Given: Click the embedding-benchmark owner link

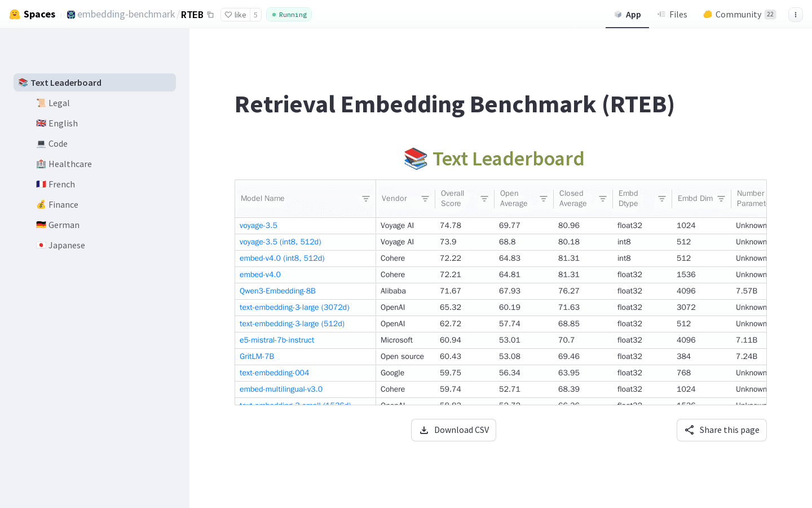Looking at the screenshot, I should (x=126, y=14).
